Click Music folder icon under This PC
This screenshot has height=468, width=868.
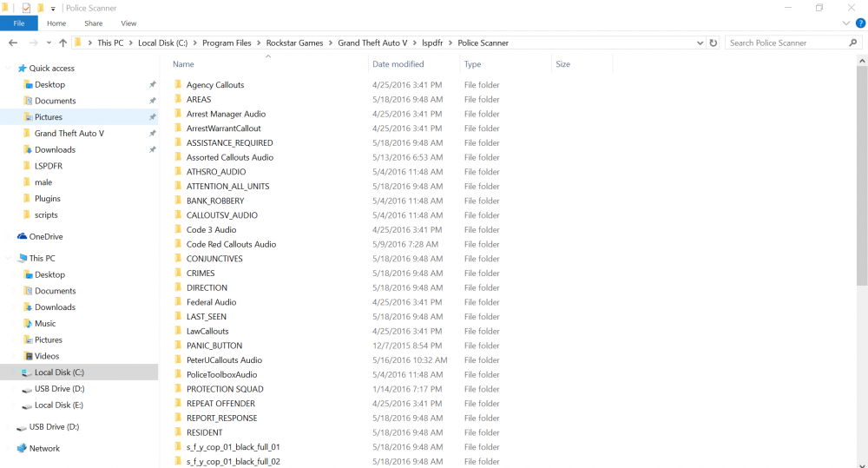pos(28,324)
